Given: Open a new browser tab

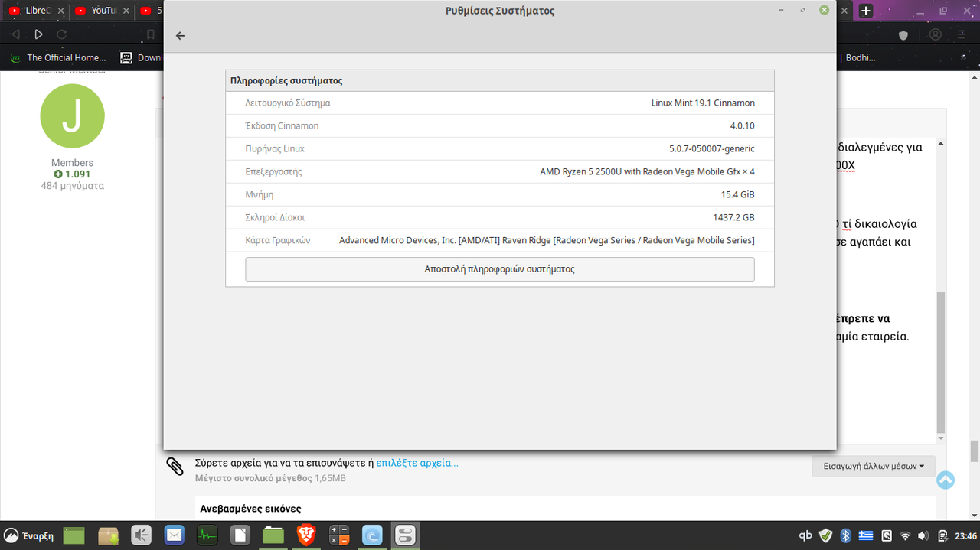Looking at the screenshot, I should click(x=865, y=11).
